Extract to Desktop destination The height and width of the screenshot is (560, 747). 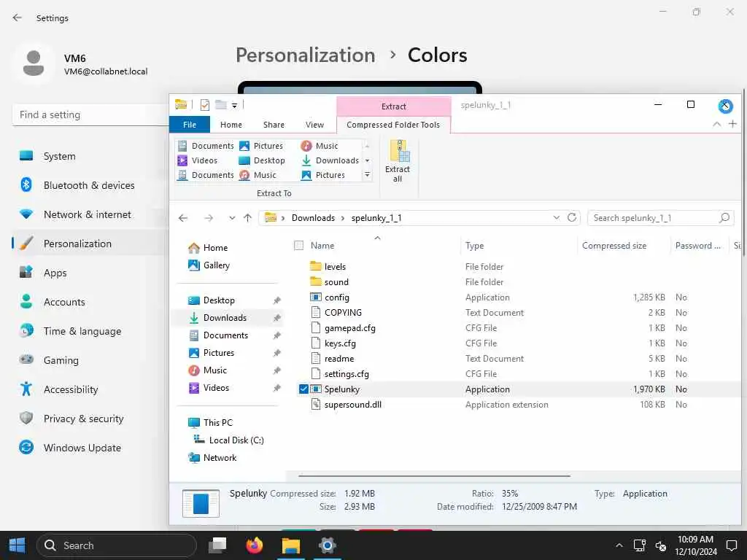(262, 160)
